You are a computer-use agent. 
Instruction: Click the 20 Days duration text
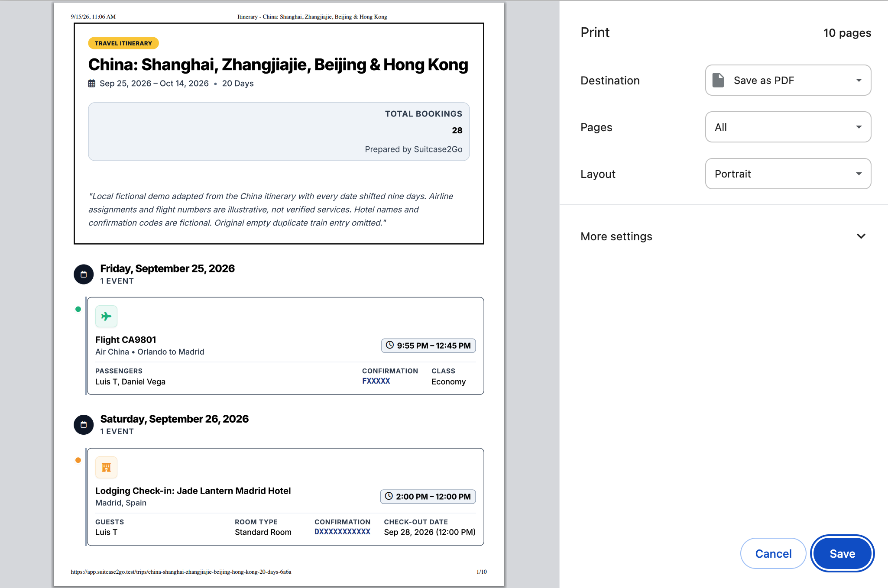[238, 84]
